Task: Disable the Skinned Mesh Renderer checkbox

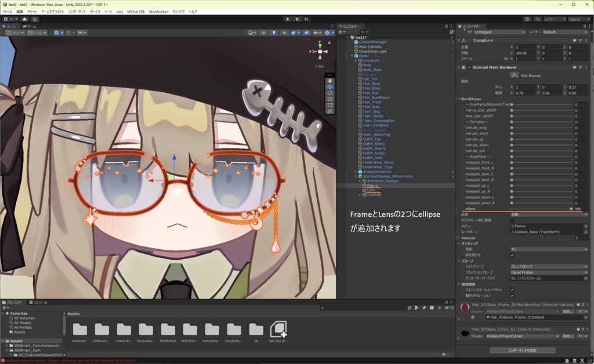Action: [469, 67]
